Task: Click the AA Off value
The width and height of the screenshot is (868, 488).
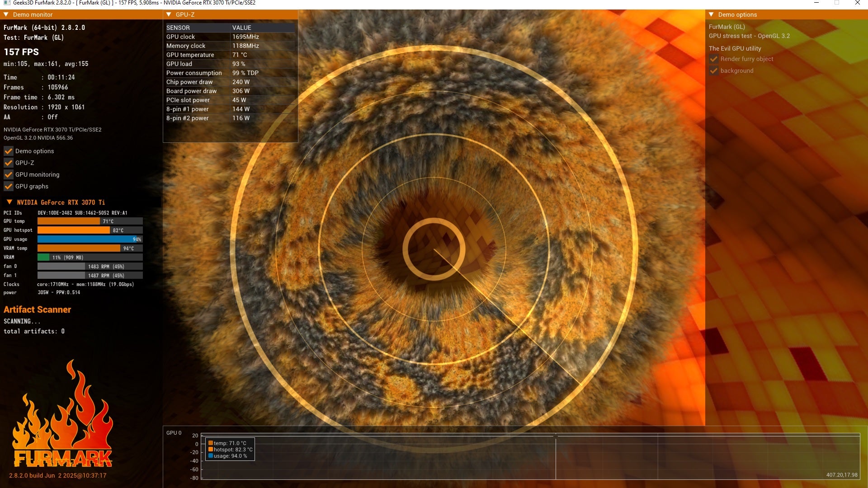Action: click(x=52, y=117)
